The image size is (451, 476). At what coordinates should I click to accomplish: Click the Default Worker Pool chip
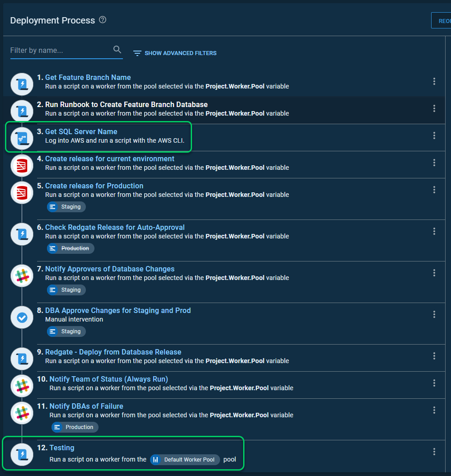point(185,460)
